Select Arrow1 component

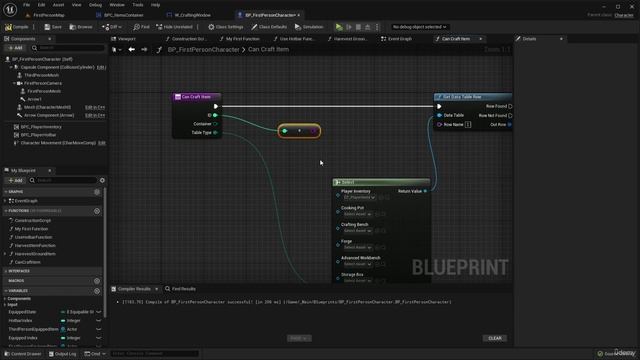(x=34, y=99)
